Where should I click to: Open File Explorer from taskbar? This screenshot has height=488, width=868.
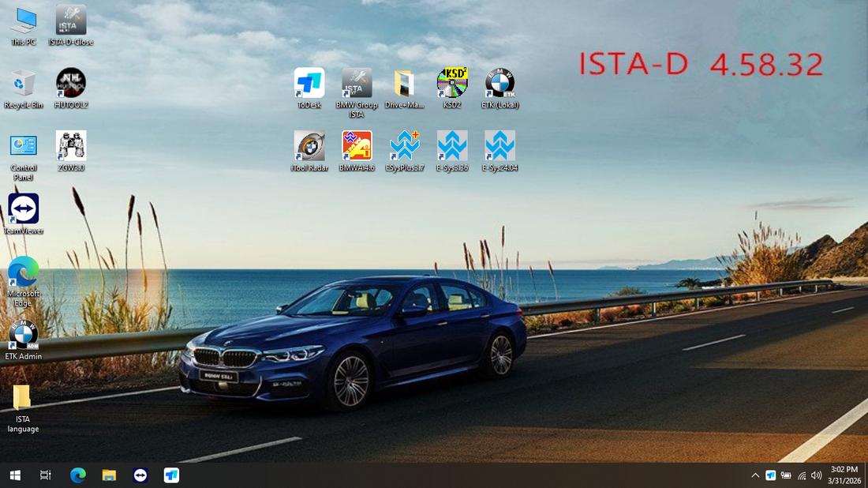click(109, 475)
